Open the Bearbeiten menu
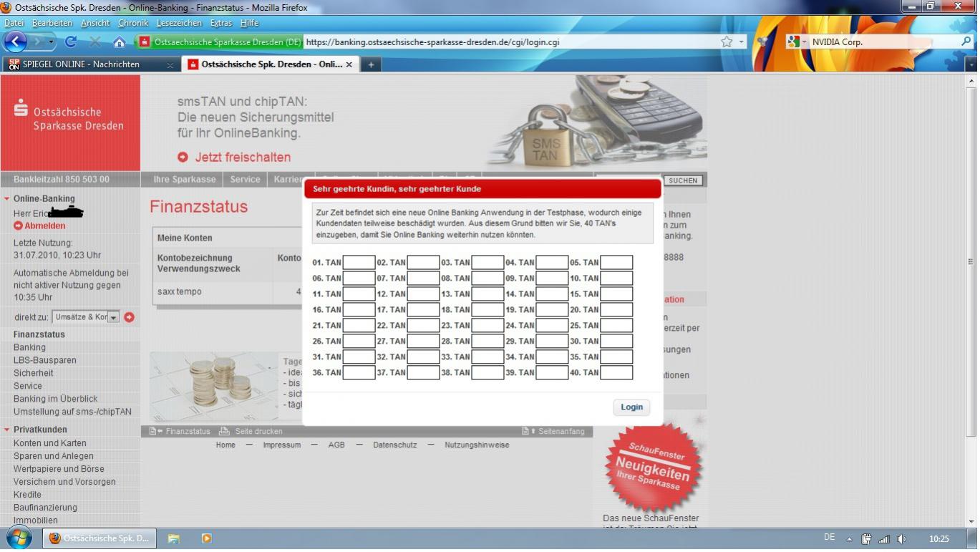This screenshot has width=980, height=552. pyautogui.click(x=52, y=23)
